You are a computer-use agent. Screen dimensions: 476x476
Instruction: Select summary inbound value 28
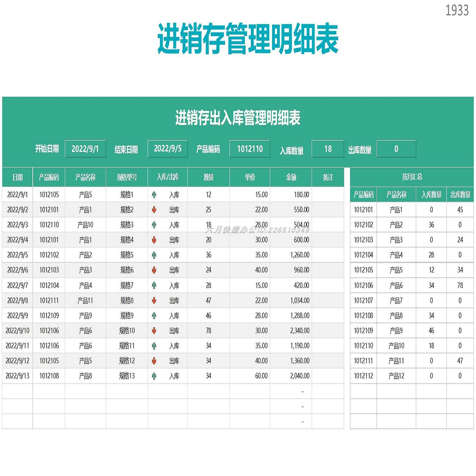431,255
